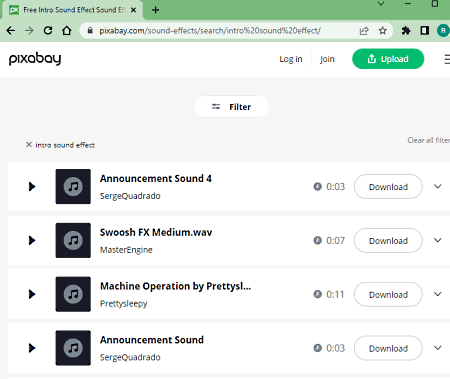450x379 pixels.
Task: Open the Filter panel
Action: click(x=231, y=107)
